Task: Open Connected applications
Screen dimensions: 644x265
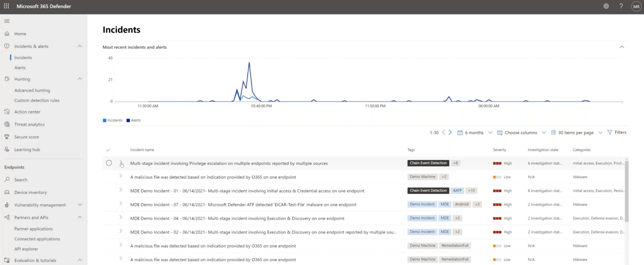Action: pos(37,238)
